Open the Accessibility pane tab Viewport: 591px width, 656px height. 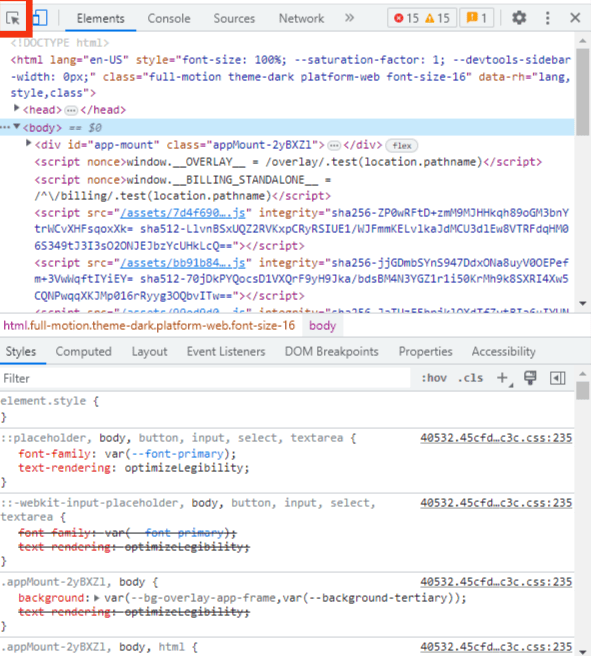click(504, 351)
